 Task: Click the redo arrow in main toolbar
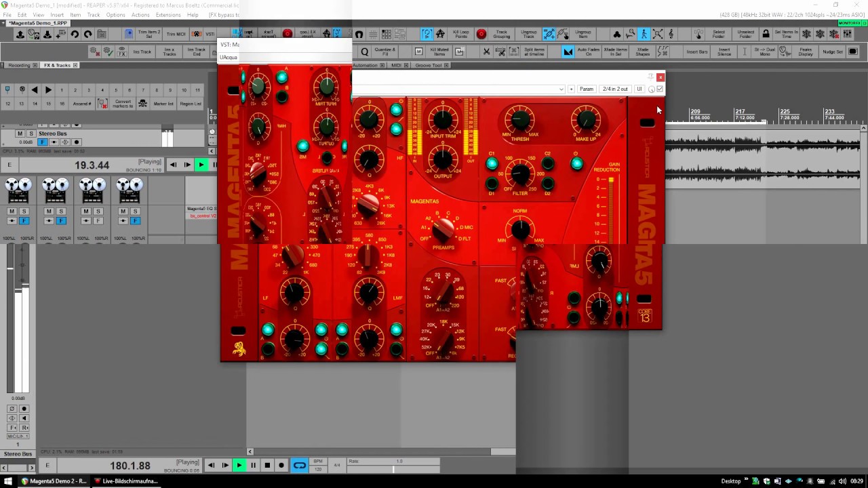click(88, 34)
